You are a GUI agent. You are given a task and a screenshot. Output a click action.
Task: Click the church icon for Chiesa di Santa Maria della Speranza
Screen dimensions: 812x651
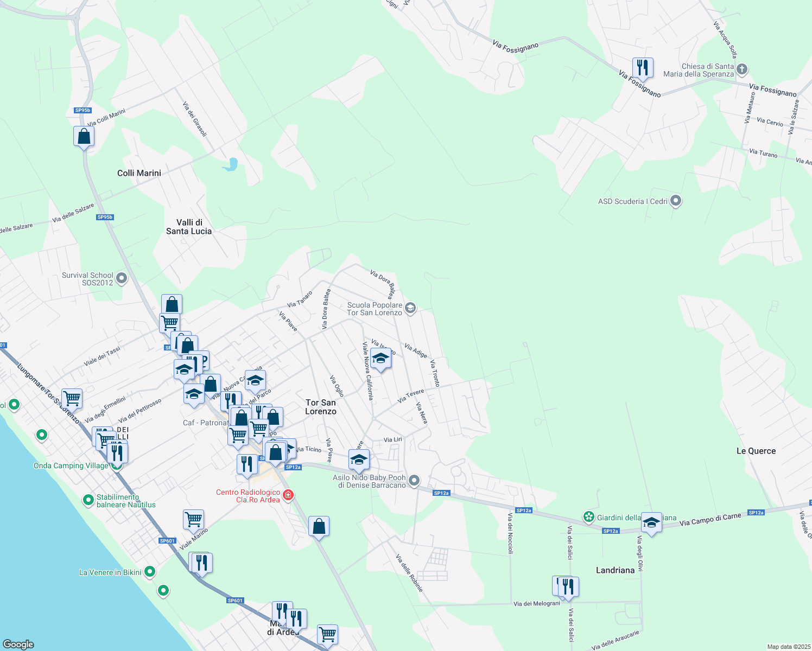pyautogui.click(x=741, y=69)
